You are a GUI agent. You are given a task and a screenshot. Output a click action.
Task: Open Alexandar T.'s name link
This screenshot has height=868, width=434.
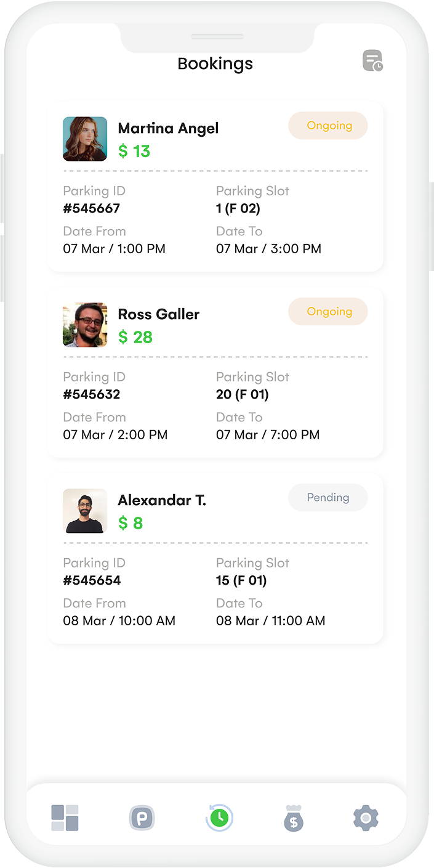pyautogui.click(x=162, y=500)
